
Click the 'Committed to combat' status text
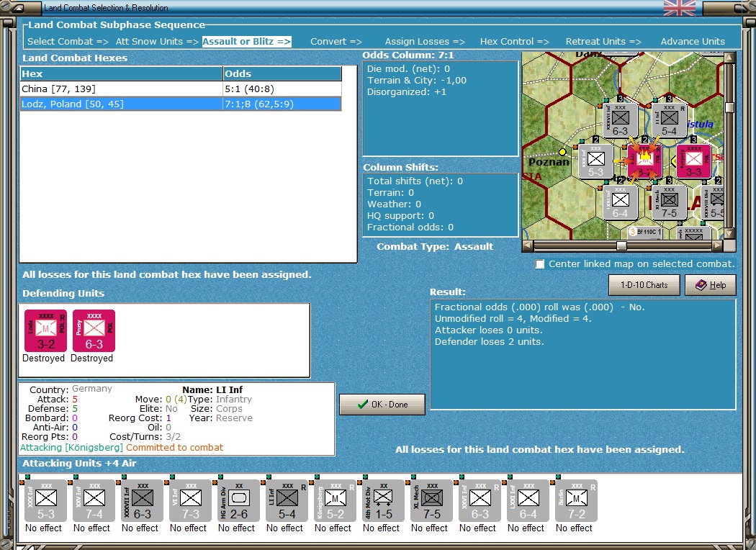(x=174, y=447)
